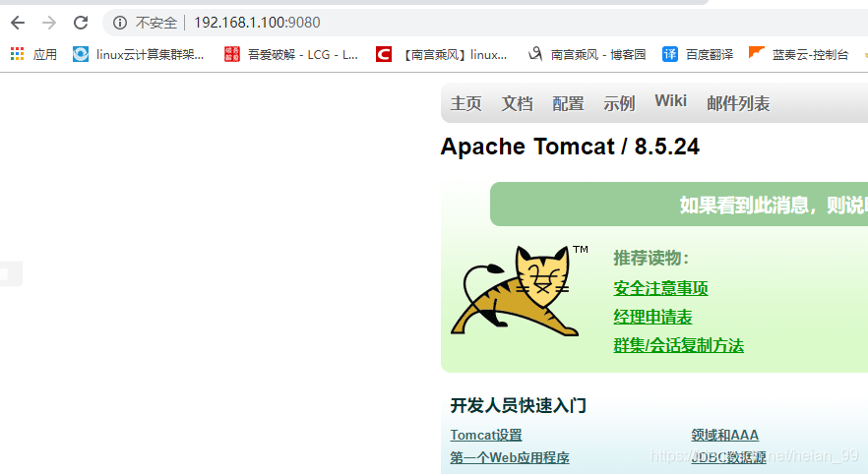Select the 示例 navigation tab
868x474 pixels.
(x=619, y=103)
